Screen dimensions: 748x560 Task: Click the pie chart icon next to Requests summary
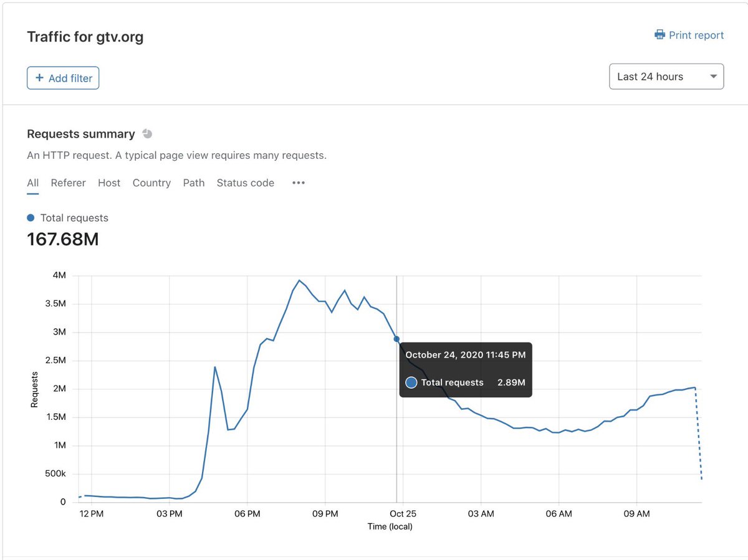point(147,134)
